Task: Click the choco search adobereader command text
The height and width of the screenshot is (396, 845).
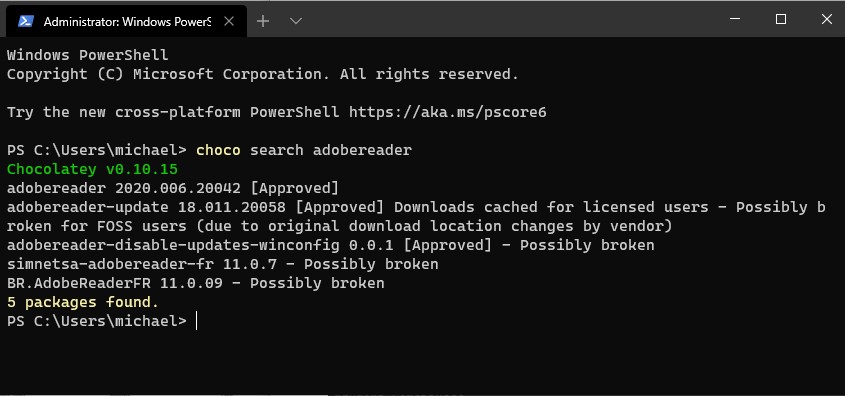Action: (x=304, y=150)
